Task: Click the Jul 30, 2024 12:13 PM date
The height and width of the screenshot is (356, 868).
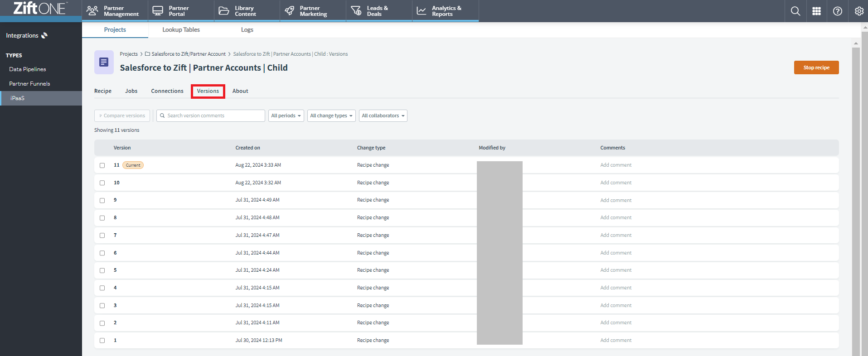Action: click(259, 340)
